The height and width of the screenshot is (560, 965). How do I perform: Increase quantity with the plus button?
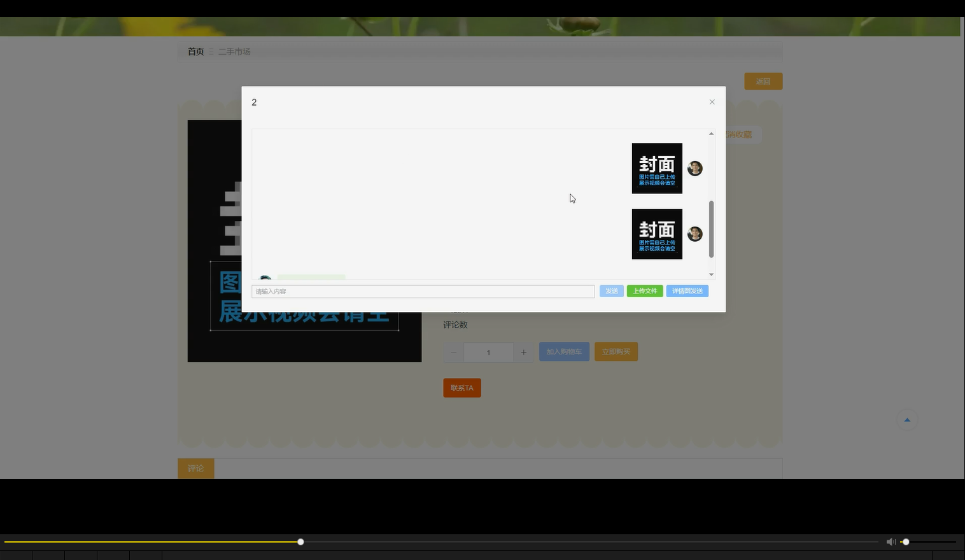click(523, 352)
